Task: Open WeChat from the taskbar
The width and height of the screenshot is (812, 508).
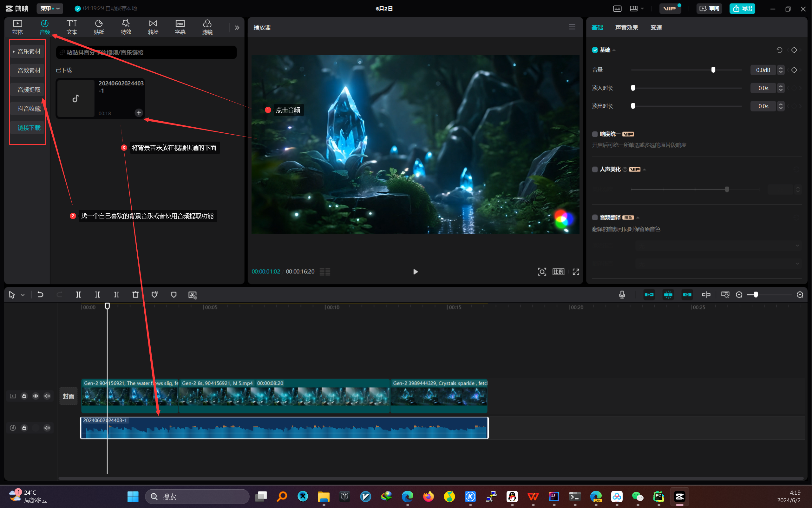Action: pyautogui.click(x=637, y=497)
